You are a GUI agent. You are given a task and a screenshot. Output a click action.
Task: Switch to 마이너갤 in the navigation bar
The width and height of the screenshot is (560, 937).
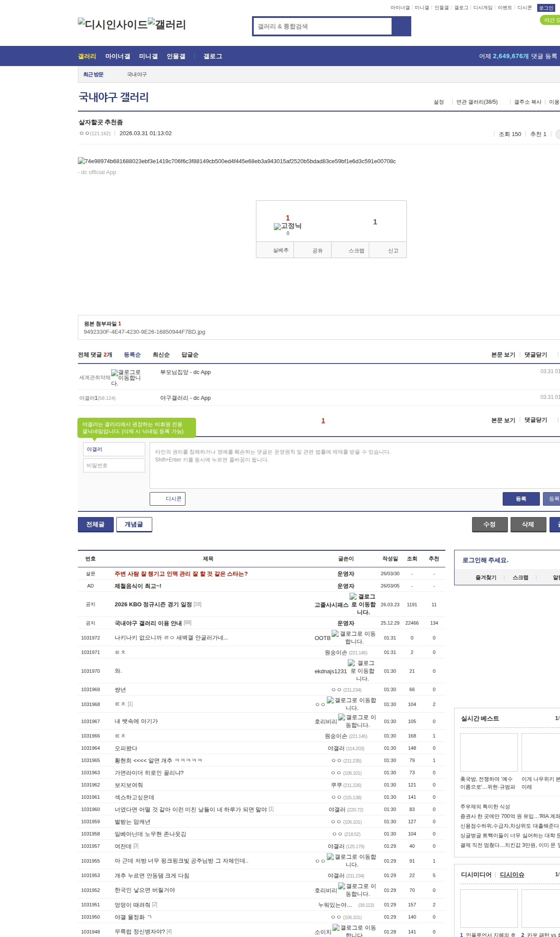click(117, 56)
